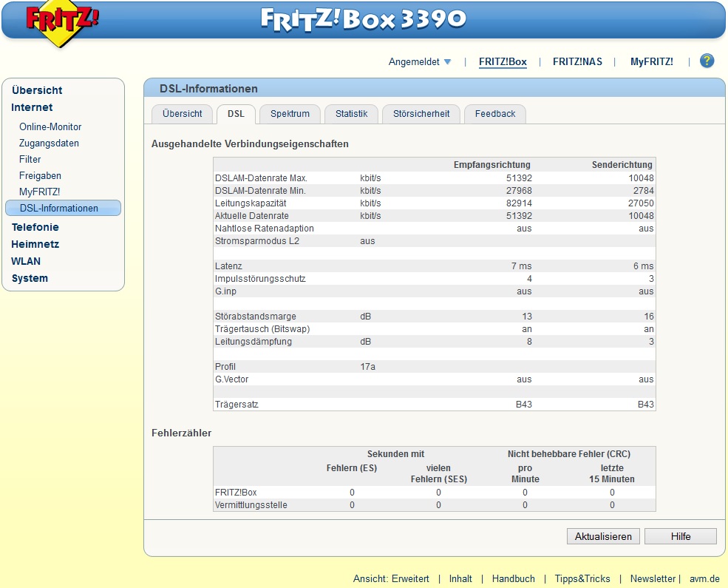Click the Trägersatz row label
The width and height of the screenshot is (728, 588).
coord(237,405)
